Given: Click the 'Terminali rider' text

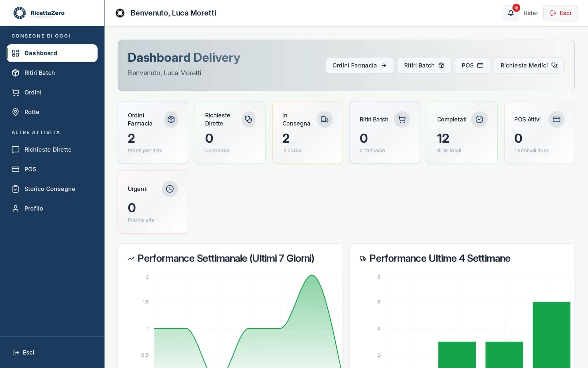Looking at the screenshot, I should pos(531,150).
